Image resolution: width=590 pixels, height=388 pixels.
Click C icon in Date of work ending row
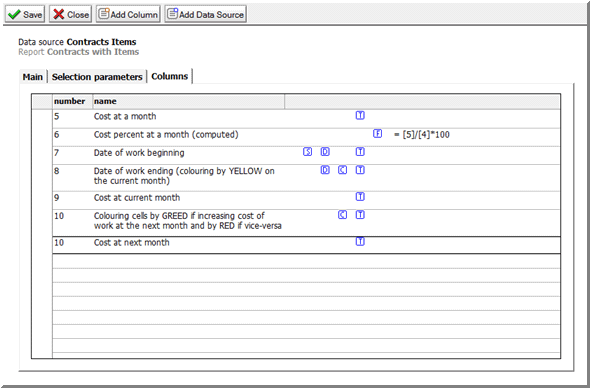[342, 170]
